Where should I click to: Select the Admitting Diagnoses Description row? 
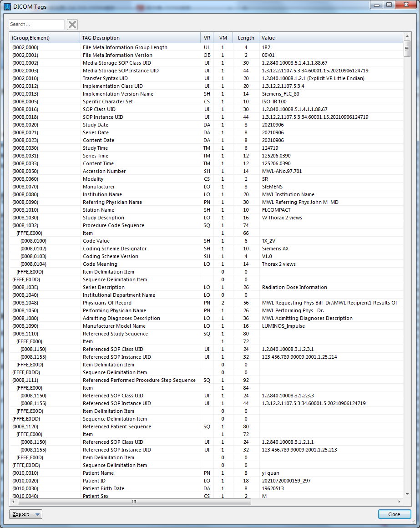206,319
